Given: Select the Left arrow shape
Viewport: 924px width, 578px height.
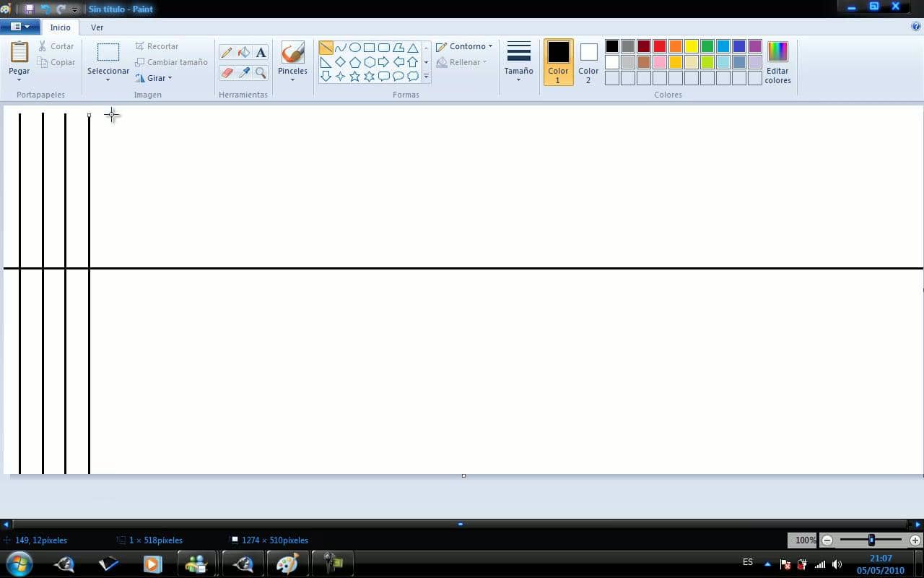Looking at the screenshot, I should 398,62.
